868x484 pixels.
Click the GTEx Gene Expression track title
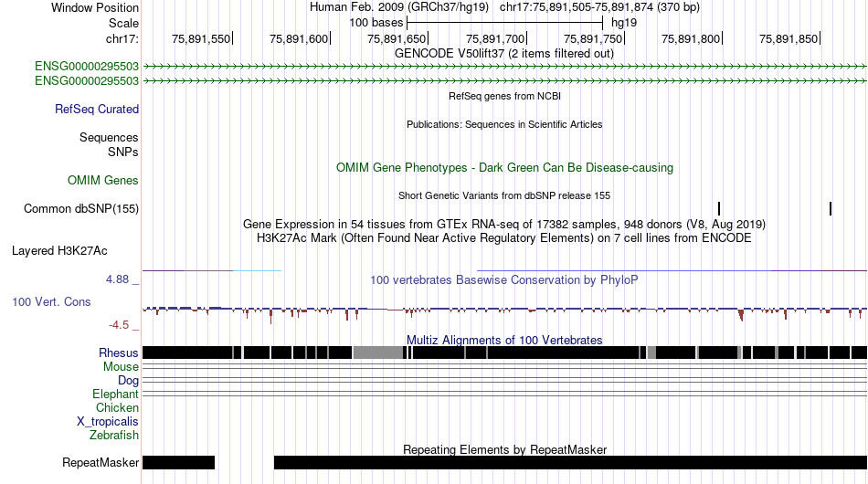[504, 224]
